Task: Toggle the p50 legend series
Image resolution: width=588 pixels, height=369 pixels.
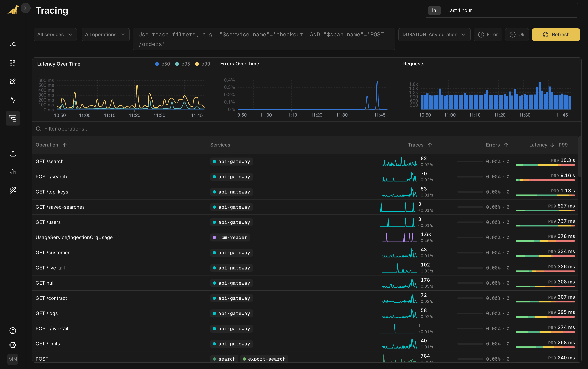Action: (162, 64)
